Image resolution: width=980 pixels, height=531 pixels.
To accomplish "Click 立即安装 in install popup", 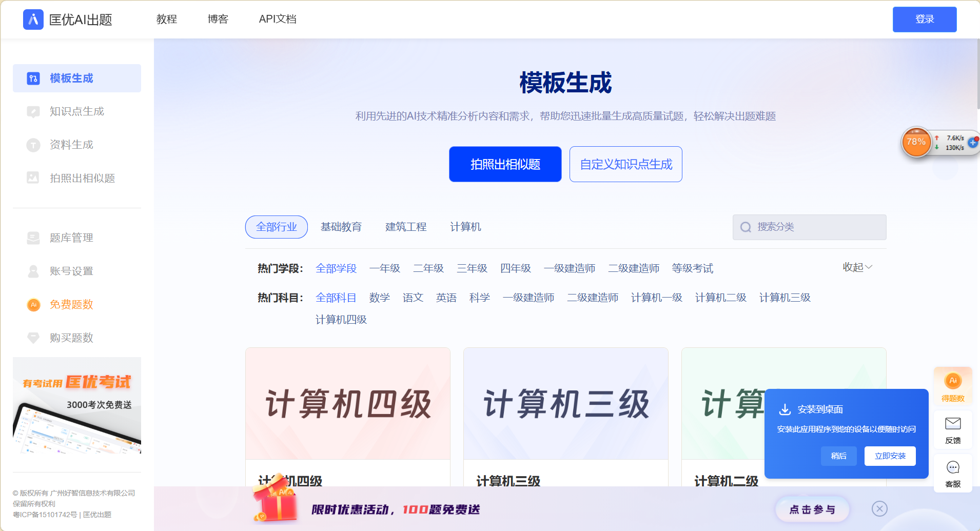I will pos(890,456).
